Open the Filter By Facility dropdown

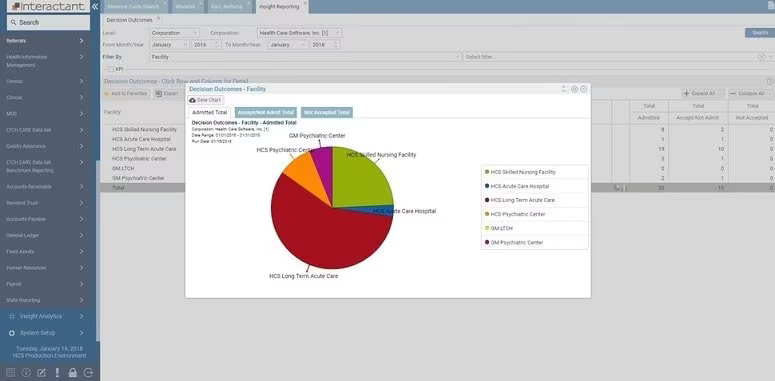305,57
